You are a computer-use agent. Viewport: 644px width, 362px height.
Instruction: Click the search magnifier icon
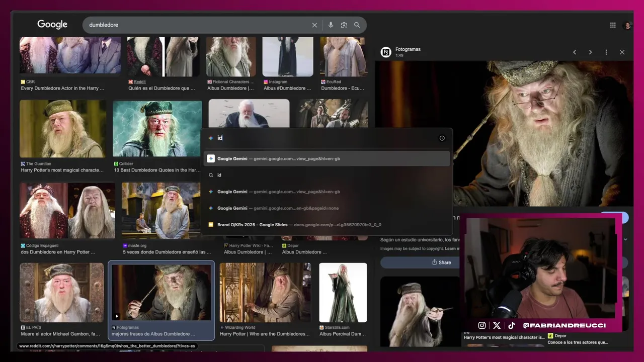pyautogui.click(x=357, y=25)
